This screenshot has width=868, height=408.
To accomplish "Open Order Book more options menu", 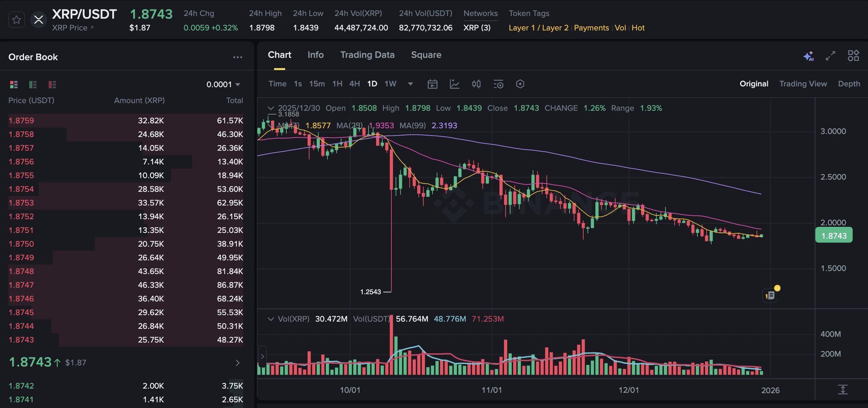I will (238, 57).
